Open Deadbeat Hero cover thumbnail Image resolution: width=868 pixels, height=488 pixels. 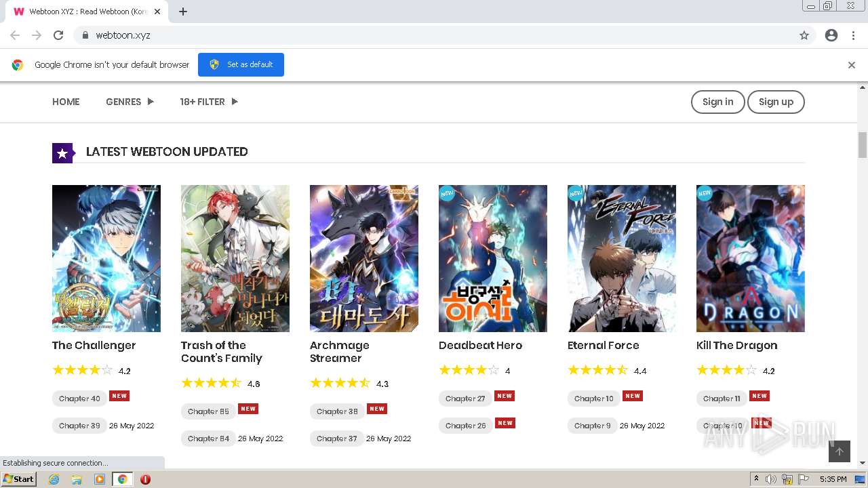pos(493,258)
